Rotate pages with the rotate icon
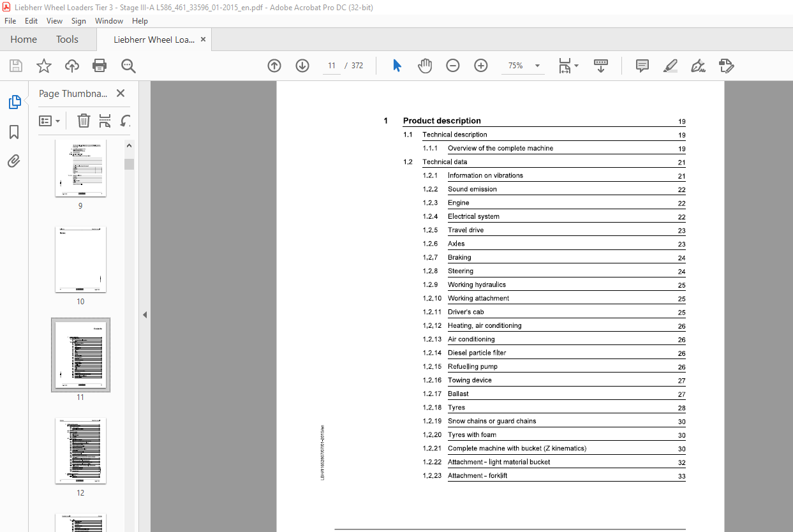 [126, 121]
